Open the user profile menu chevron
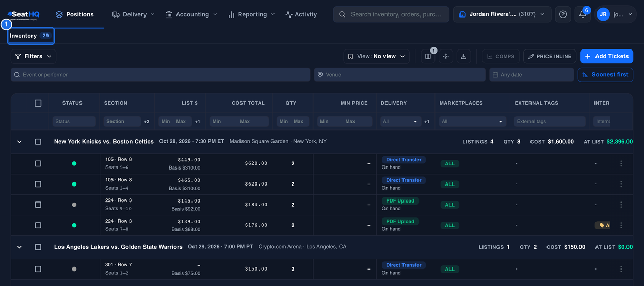 [630, 14]
